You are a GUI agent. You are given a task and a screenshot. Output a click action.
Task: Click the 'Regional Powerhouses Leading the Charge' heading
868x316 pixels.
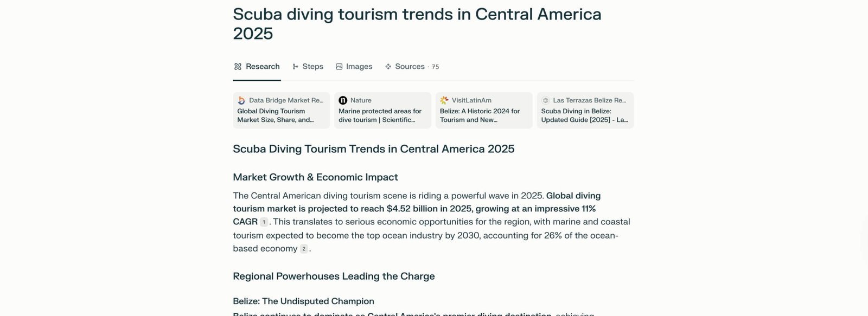pos(334,276)
